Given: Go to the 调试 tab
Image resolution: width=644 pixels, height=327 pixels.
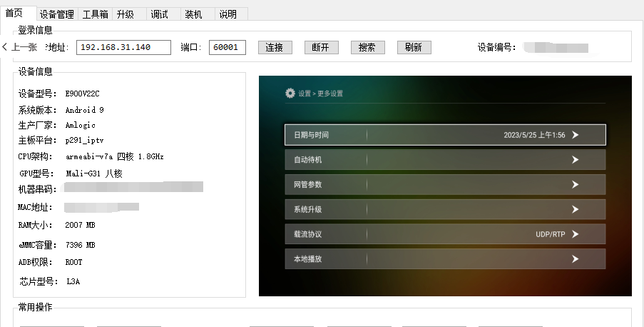Looking at the screenshot, I should 163,14.
